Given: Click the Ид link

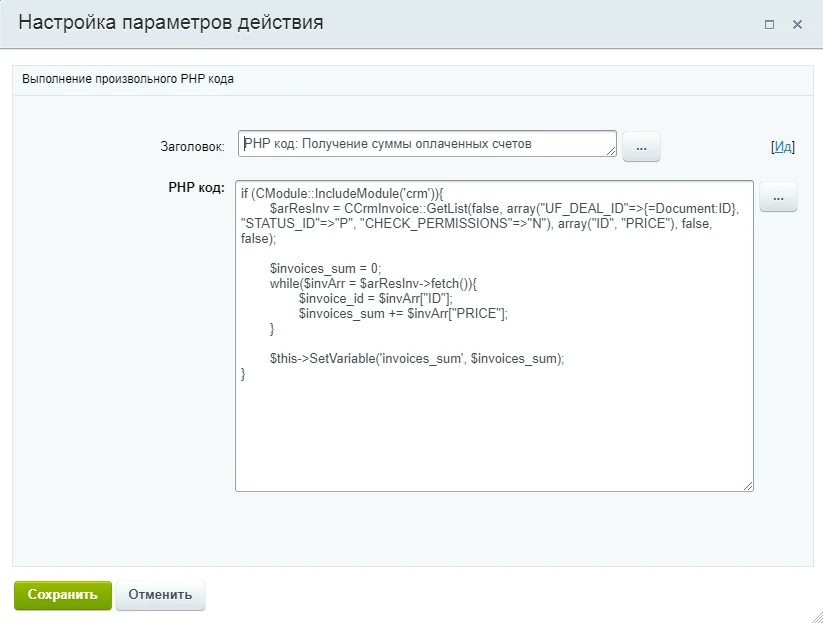Looking at the screenshot, I should coord(783,146).
